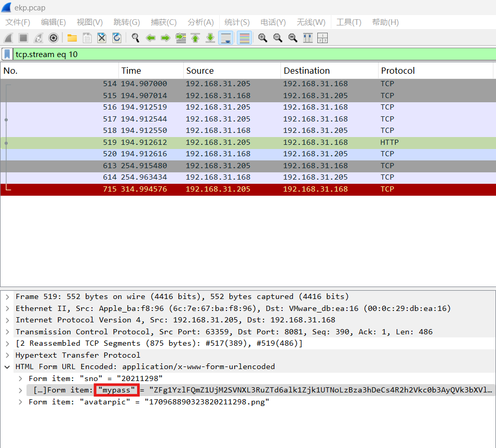Expand Hypertext Transfer Protocol section
Viewport: 496px width, 448px height.
[8, 355]
